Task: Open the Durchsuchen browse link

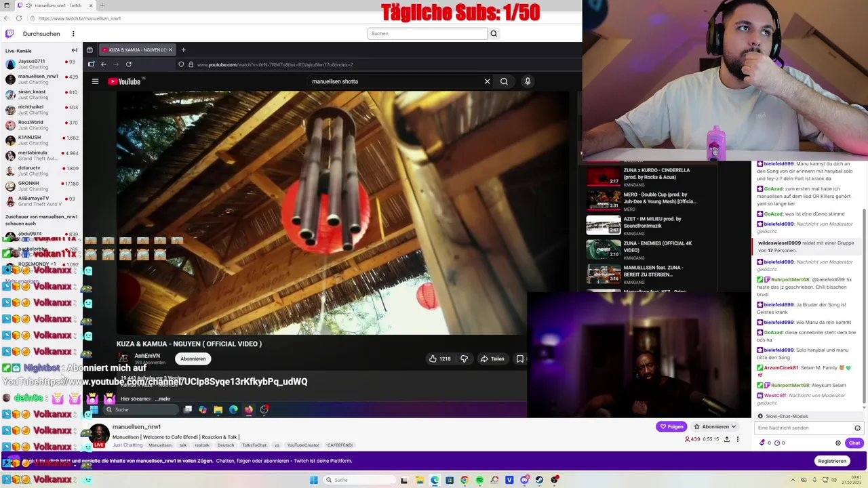Action: pos(41,33)
